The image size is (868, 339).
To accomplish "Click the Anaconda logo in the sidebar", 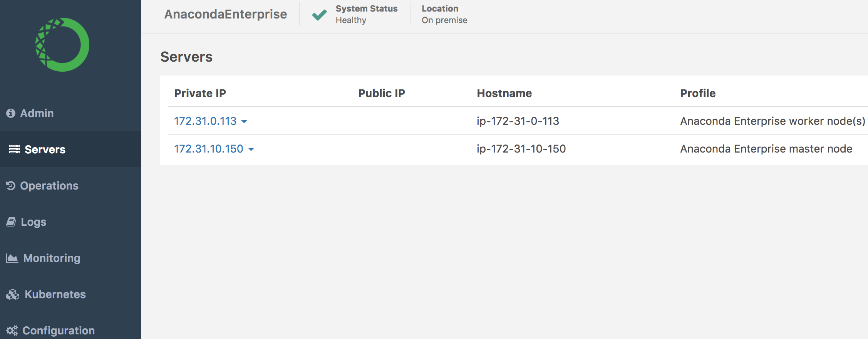I will tap(62, 45).
